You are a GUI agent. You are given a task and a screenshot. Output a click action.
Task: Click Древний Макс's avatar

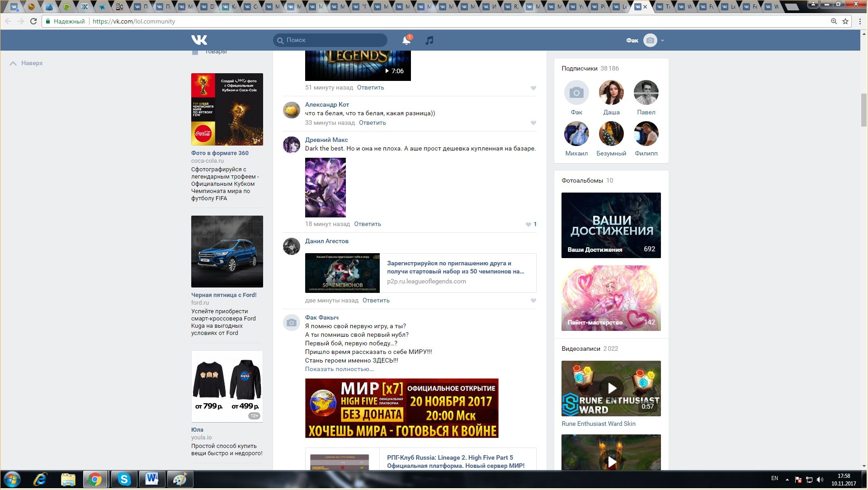(292, 145)
